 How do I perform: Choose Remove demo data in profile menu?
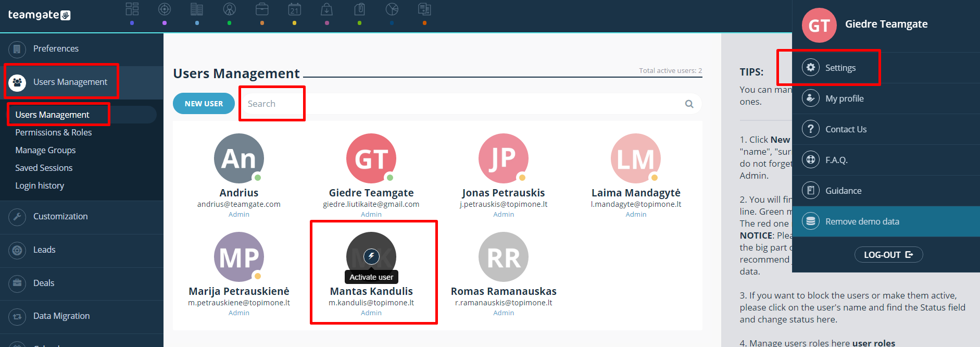[886, 221]
